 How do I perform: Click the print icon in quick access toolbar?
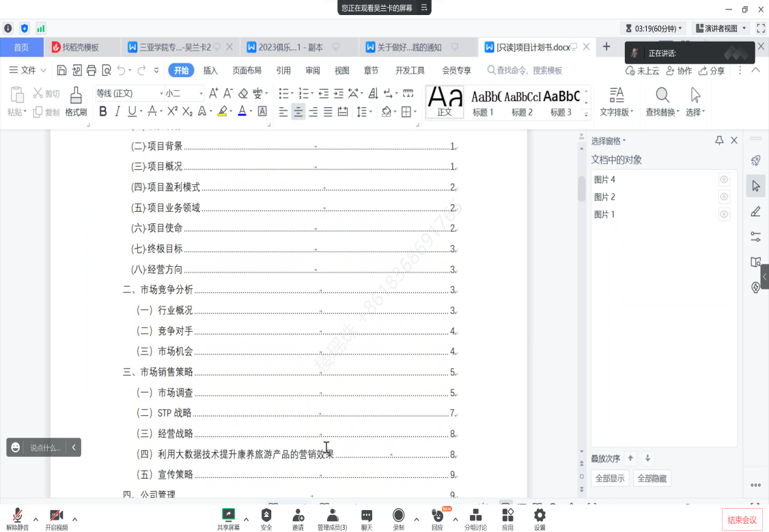point(92,70)
